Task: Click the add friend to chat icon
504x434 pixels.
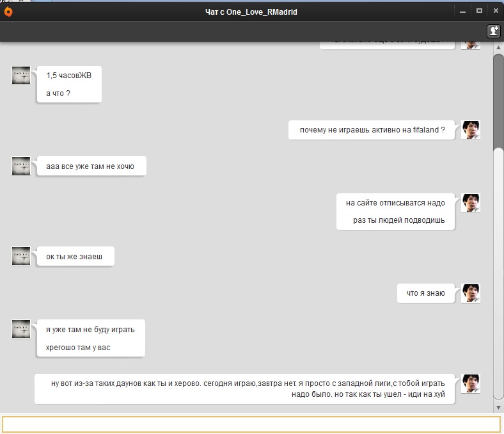Action: pyautogui.click(x=493, y=31)
